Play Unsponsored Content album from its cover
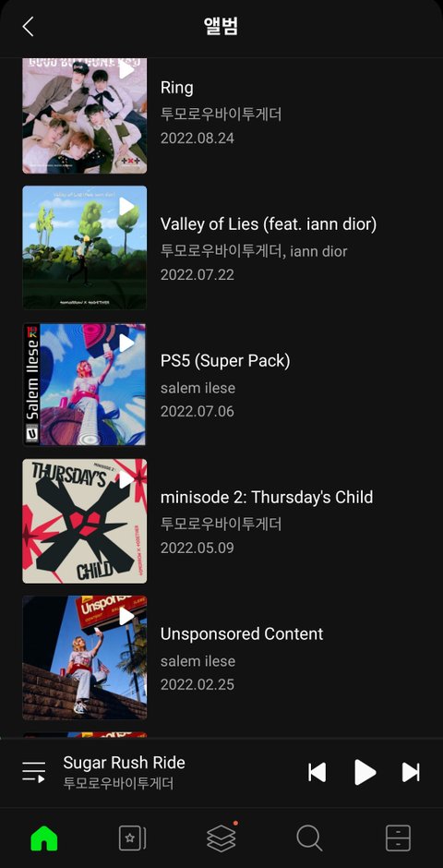This screenshot has height=868, width=443. pos(126,616)
